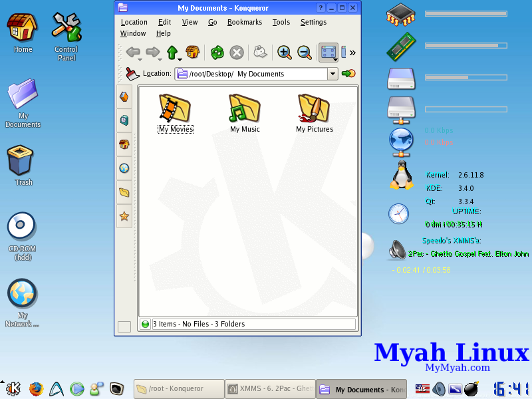Open sidebar Network globe tab

[x=124, y=168]
